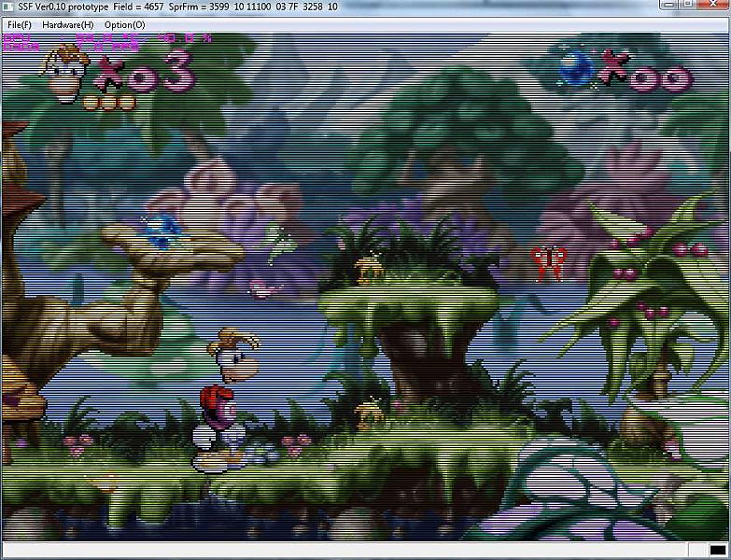
Task: Click the ting count digits 00
Action: [x=658, y=77]
